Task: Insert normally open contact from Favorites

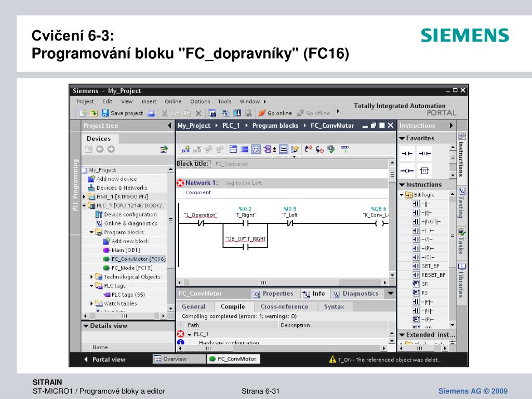Action: coord(407,153)
